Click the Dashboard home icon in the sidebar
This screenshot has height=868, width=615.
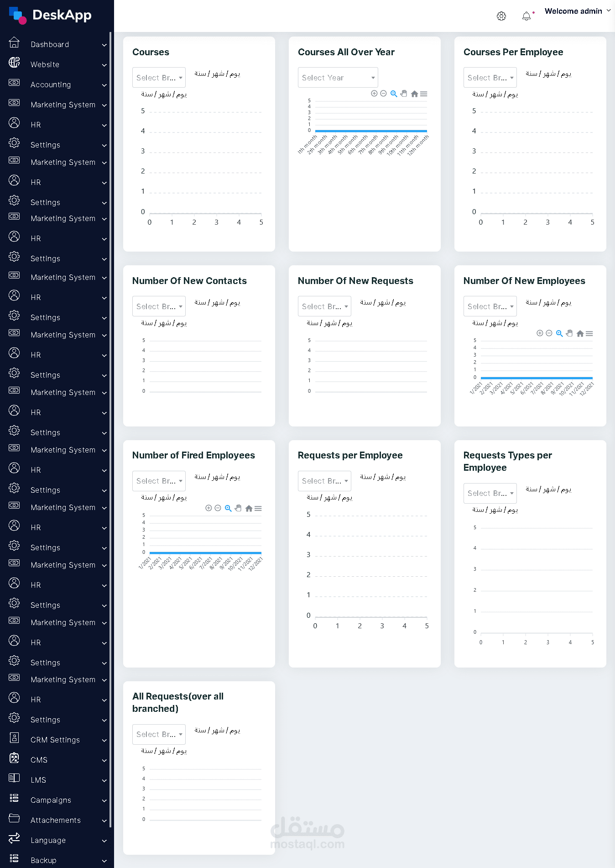(14, 42)
